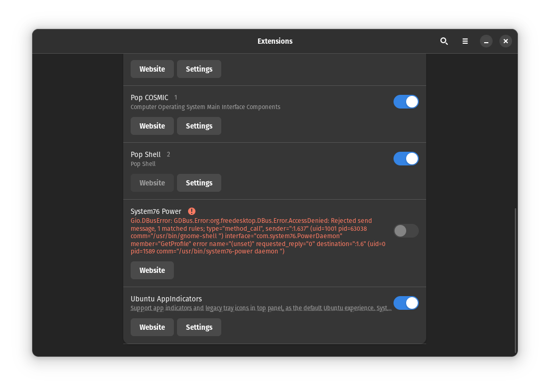
Task: Click the Pop Shell description text
Action: pyautogui.click(x=143, y=164)
